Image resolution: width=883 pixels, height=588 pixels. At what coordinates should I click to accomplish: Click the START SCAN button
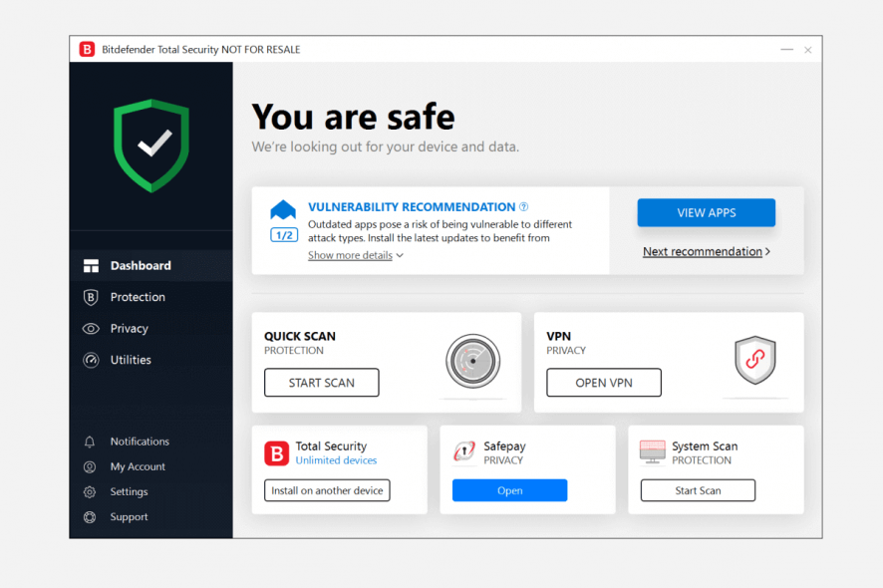[322, 383]
